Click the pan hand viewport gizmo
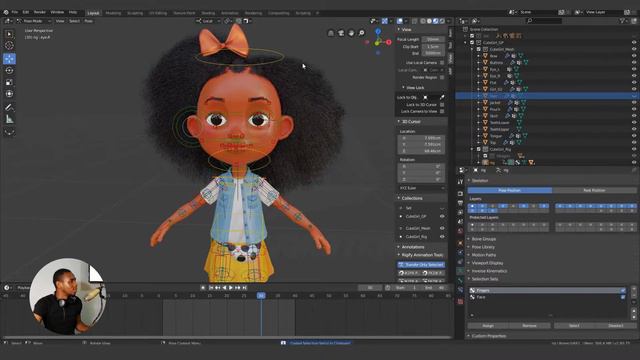 351,33
